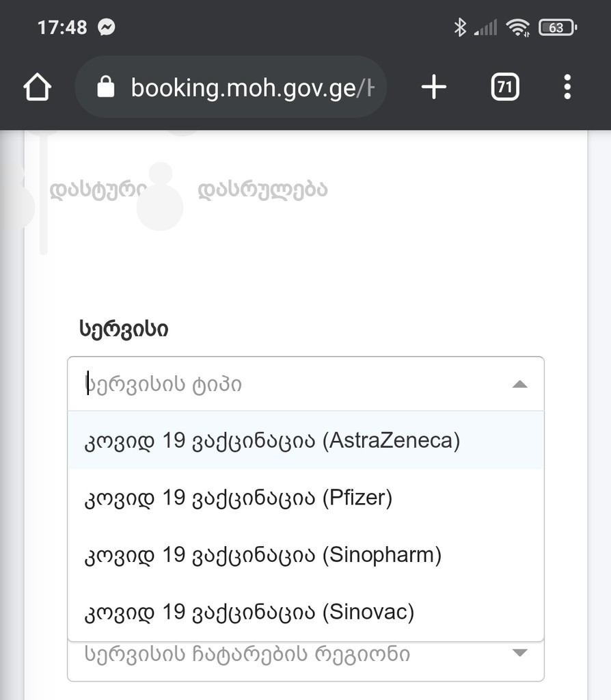Tap the browser home icon
611x700 pixels.
click(x=38, y=87)
